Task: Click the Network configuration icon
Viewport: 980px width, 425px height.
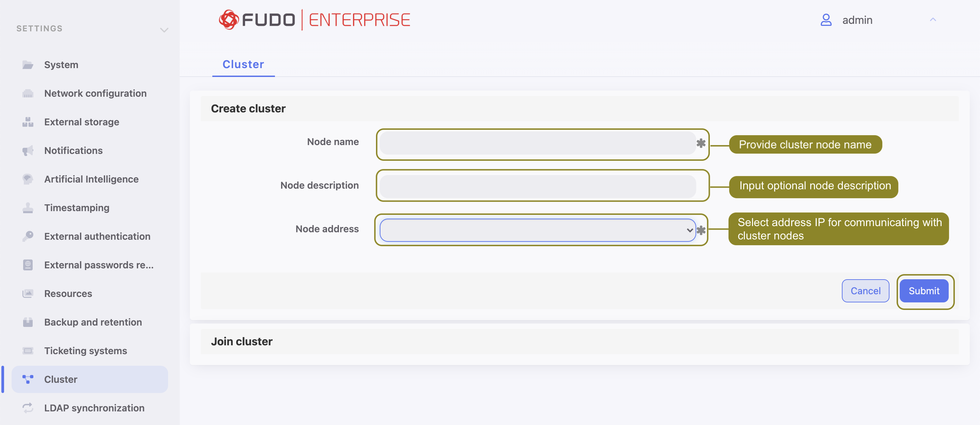Action: [x=28, y=93]
